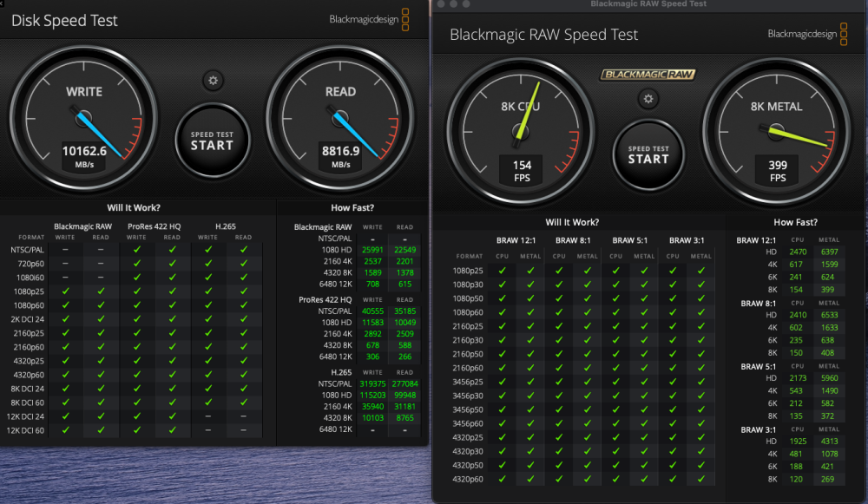Click the 2160p60 BRAW 5:1 CPU checkmark

point(615,368)
